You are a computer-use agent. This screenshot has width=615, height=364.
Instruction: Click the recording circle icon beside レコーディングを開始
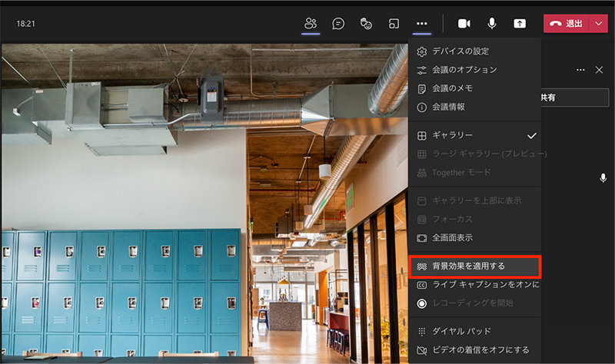421,303
